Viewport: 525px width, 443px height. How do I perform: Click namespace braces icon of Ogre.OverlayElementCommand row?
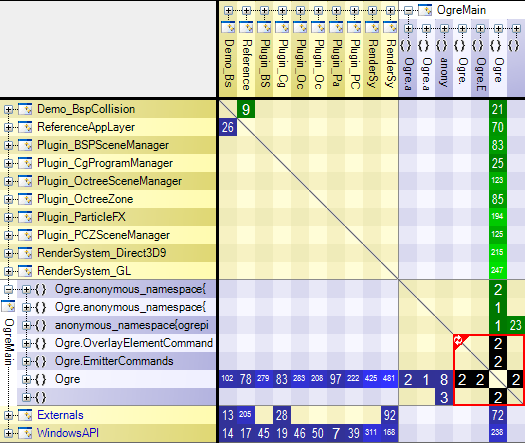point(41,343)
